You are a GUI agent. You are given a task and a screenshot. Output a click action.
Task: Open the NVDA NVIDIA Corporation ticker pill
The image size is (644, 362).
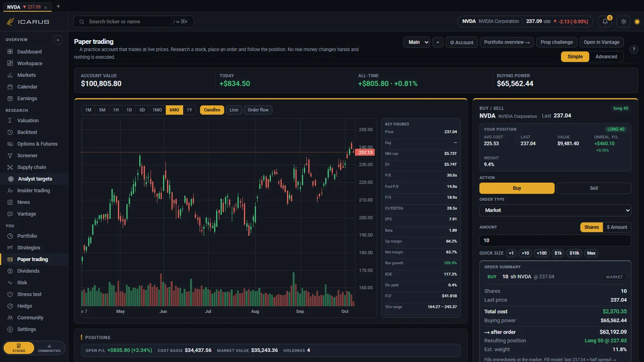525,22
